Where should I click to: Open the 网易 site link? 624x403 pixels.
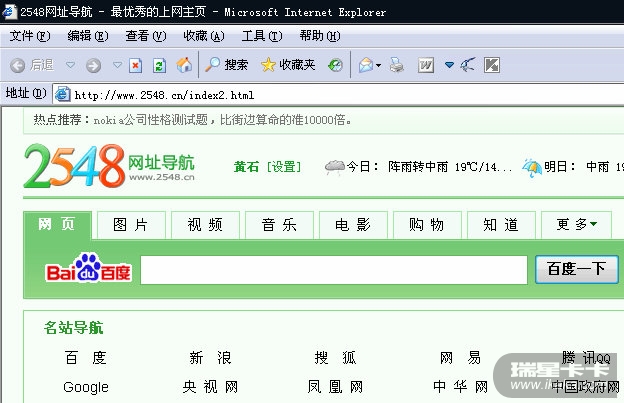(460, 358)
